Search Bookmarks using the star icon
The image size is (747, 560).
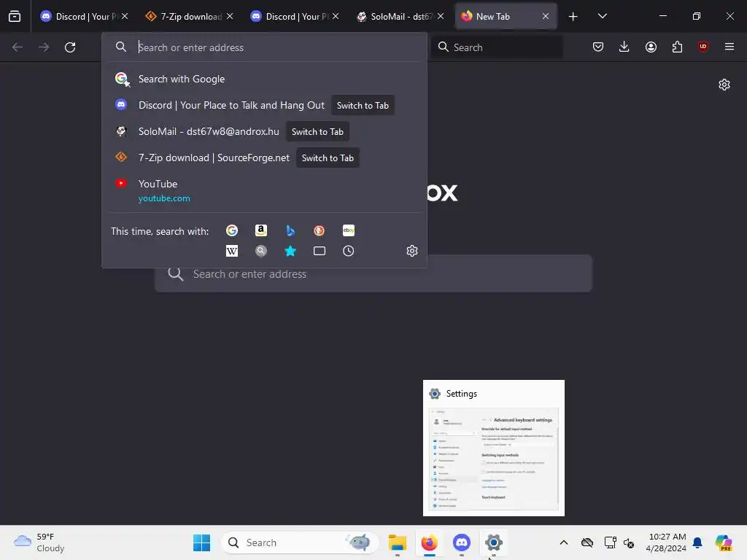click(290, 251)
